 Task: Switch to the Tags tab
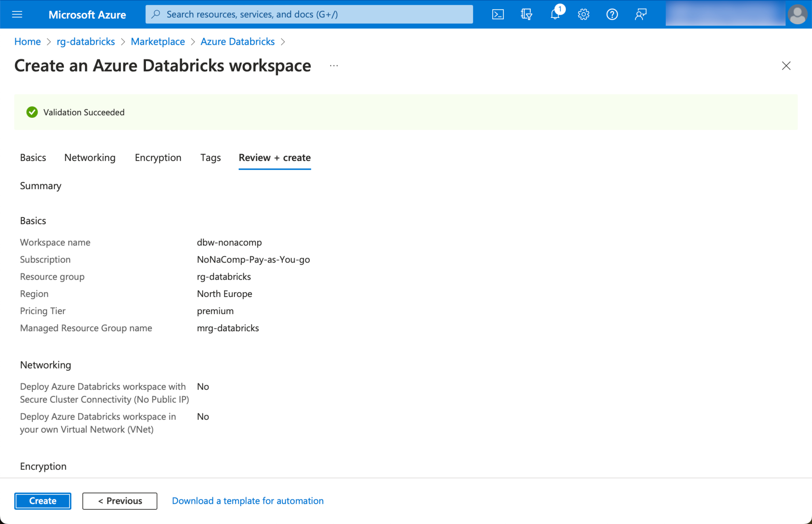tap(211, 157)
